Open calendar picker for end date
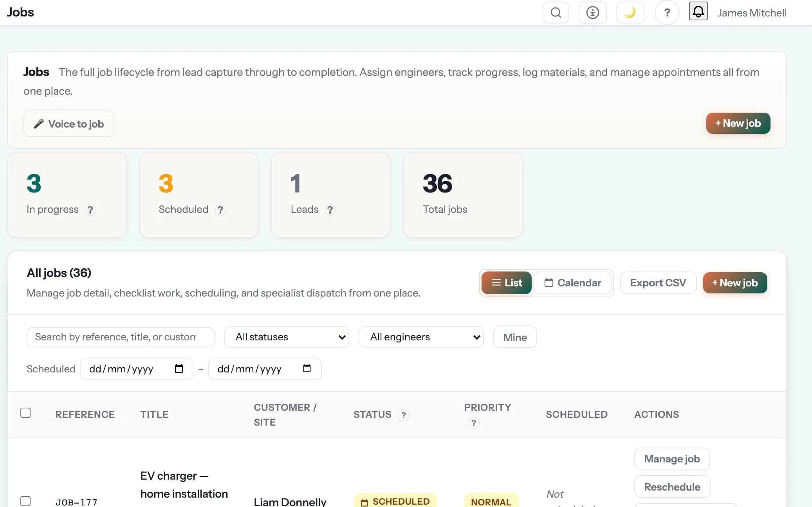Image resolution: width=812 pixels, height=507 pixels. [307, 369]
